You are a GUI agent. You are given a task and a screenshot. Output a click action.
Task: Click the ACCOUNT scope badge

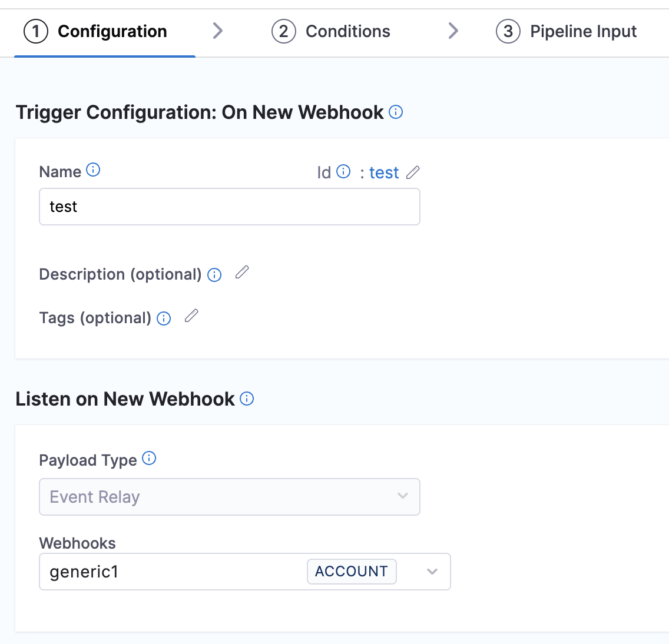(352, 572)
